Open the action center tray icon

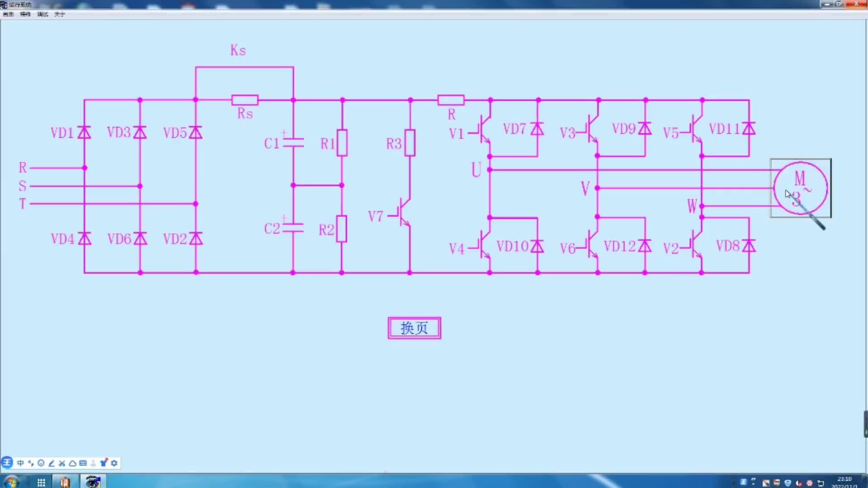tap(821, 483)
